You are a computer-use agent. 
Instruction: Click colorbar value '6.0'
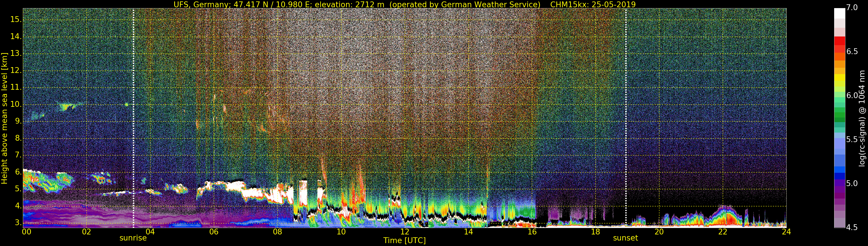tap(852, 96)
